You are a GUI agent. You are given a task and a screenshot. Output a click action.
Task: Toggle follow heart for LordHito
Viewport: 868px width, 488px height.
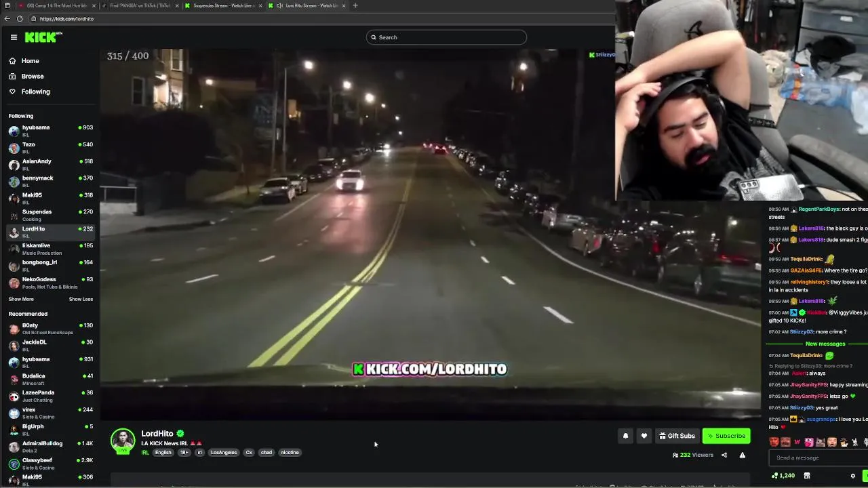click(644, 436)
